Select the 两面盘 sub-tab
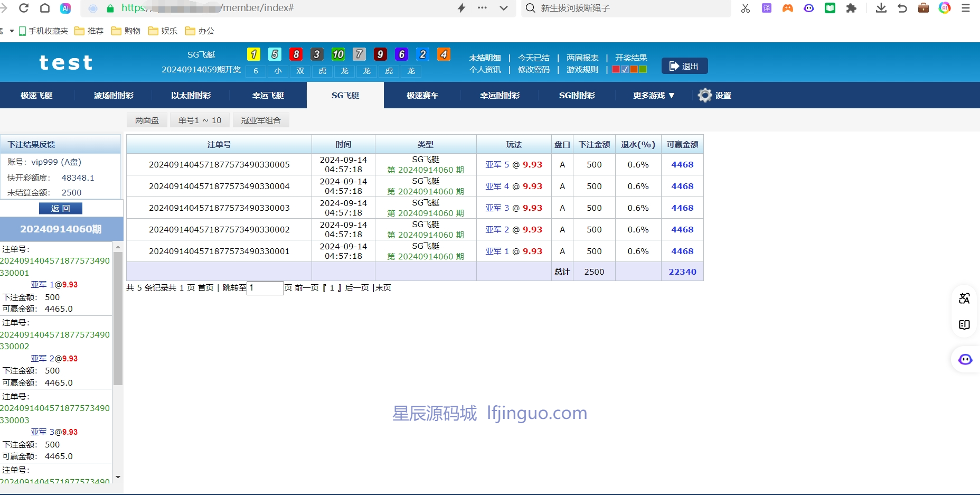Screen dimensions: 980x495 [x=147, y=120]
